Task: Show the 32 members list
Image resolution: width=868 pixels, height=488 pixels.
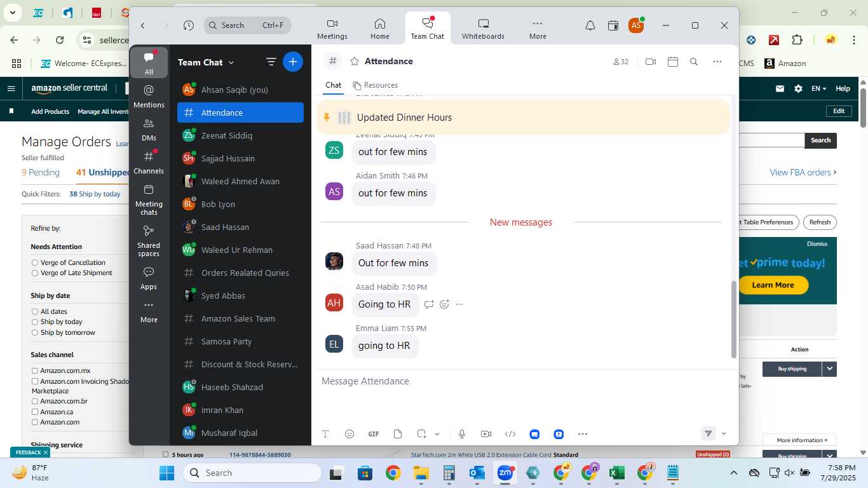Action: coord(621,62)
